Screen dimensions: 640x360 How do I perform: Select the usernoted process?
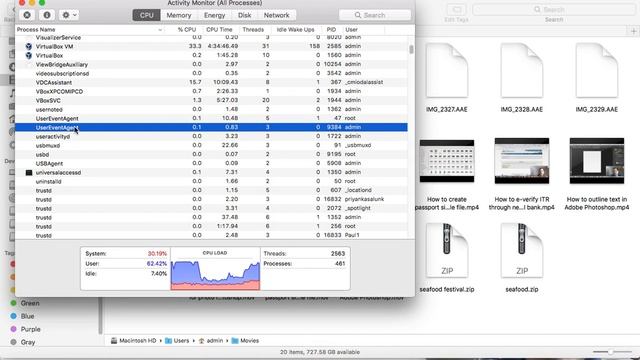coord(211,109)
